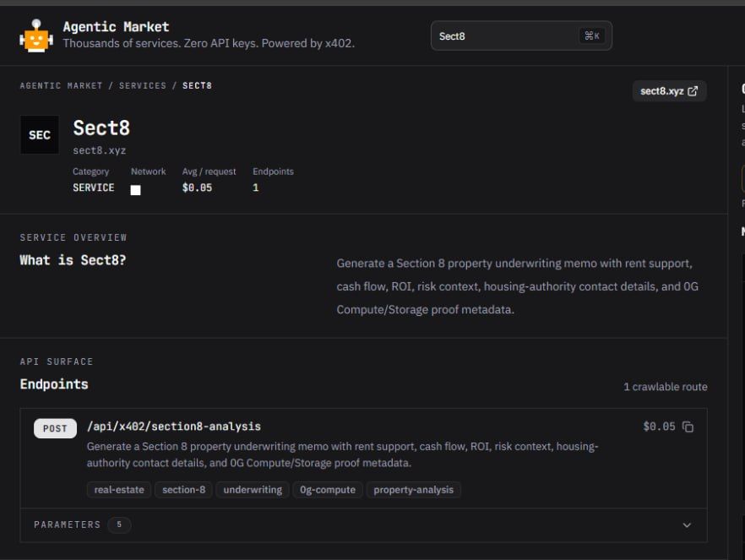
Task: Select the underwriting tag
Action: tap(253, 490)
